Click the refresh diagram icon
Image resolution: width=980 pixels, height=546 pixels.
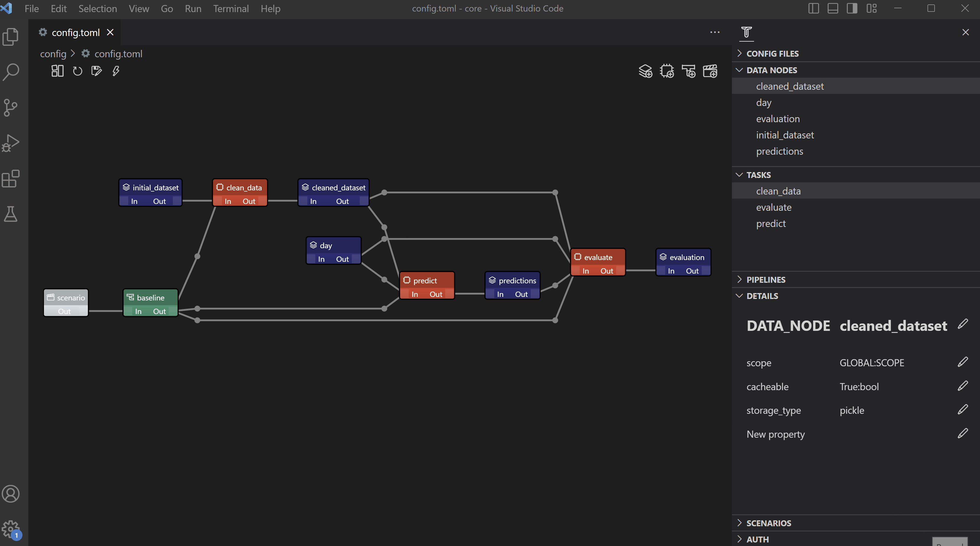(77, 71)
